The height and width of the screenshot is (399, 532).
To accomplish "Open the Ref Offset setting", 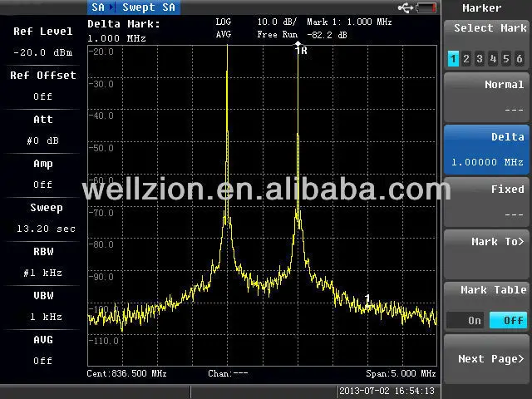I will 42,86.
